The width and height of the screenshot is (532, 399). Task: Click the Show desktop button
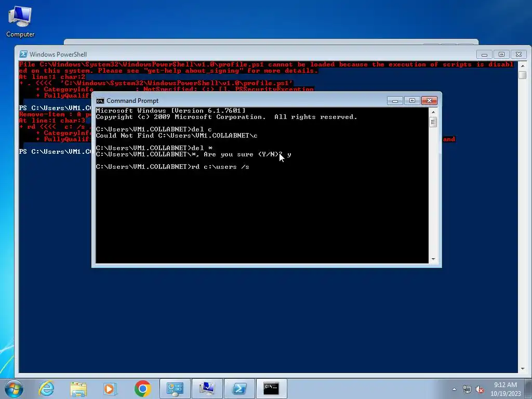529,389
